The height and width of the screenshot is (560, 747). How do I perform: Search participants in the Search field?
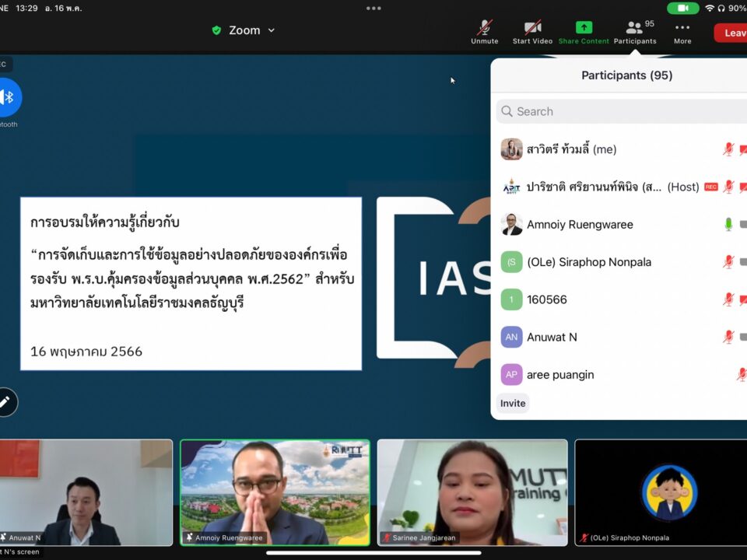tap(621, 111)
